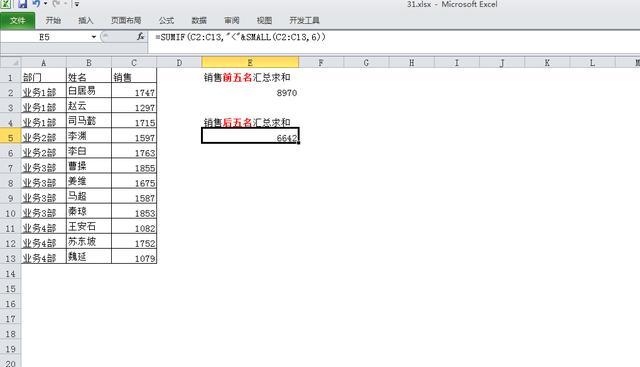This screenshot has height=367, width=640.
Task: Select column D header
Action: (179, 62)
